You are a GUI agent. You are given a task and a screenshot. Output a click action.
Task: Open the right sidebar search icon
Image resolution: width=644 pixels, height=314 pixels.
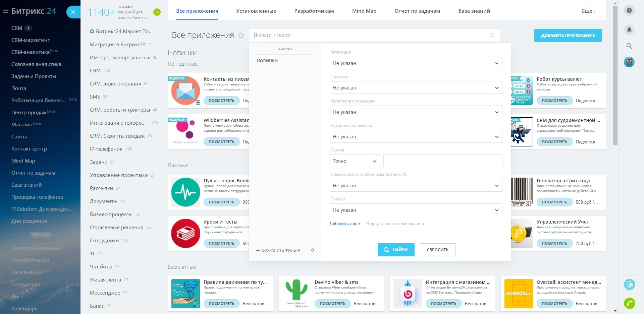click(x=629, y=46)
